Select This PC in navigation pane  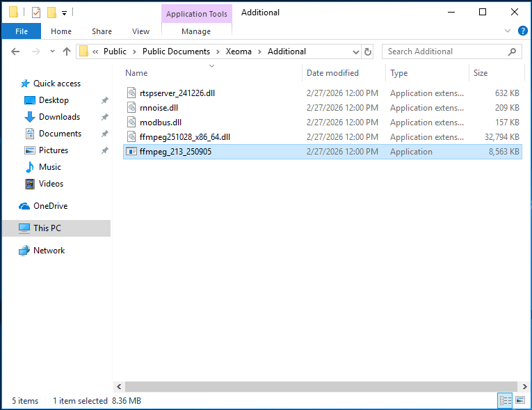pyautogui.click(x=56, y=228)
